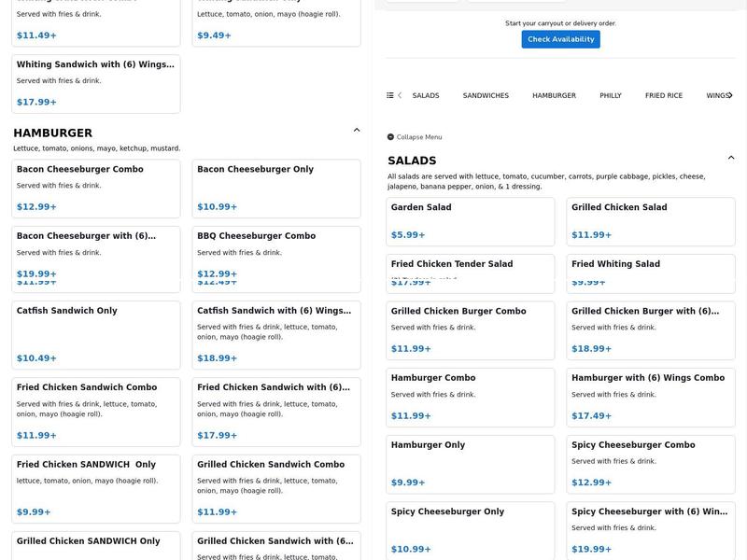Select Spicy Cheeseburger Combo
The height and width of the screenshot is (560, 747).
(x=651, y=463)
